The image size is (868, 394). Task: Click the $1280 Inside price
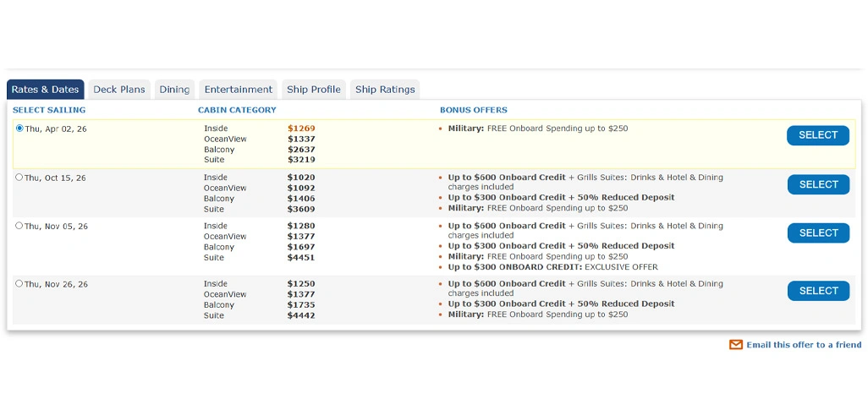pos(301,226)
